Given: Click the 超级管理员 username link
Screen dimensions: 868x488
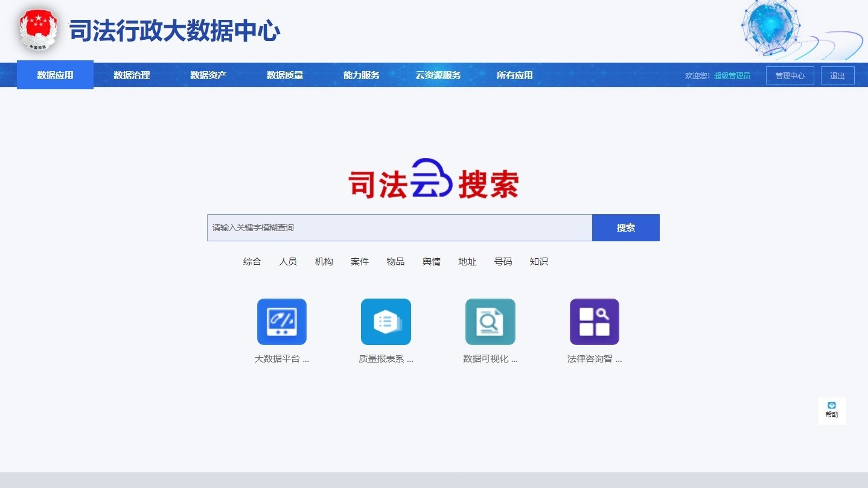Looking at the screenshot, I should point(732,76).
